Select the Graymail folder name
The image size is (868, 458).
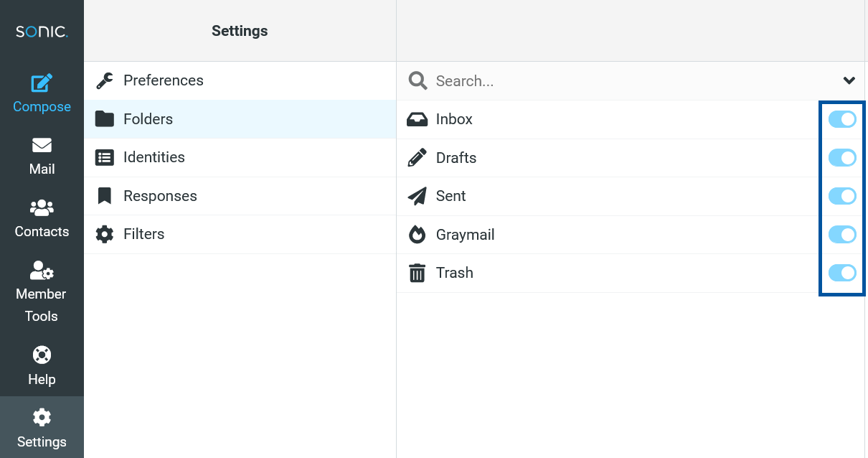point(466,235)
